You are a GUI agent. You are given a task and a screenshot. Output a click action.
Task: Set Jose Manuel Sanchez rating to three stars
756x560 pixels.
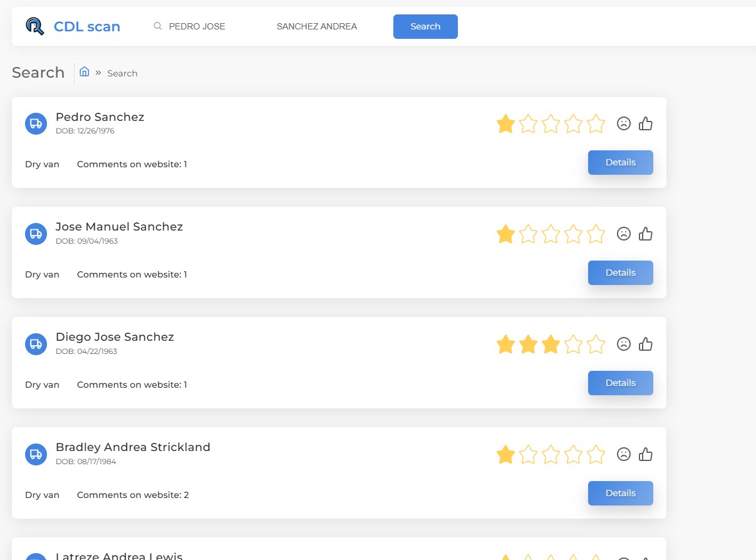coord(551,234)
